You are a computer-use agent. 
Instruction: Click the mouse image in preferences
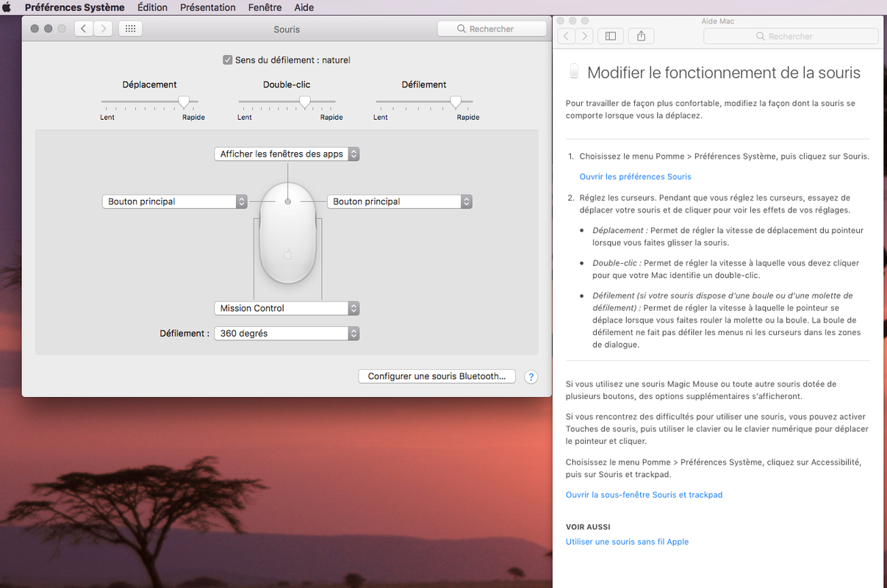click(287, 233)
